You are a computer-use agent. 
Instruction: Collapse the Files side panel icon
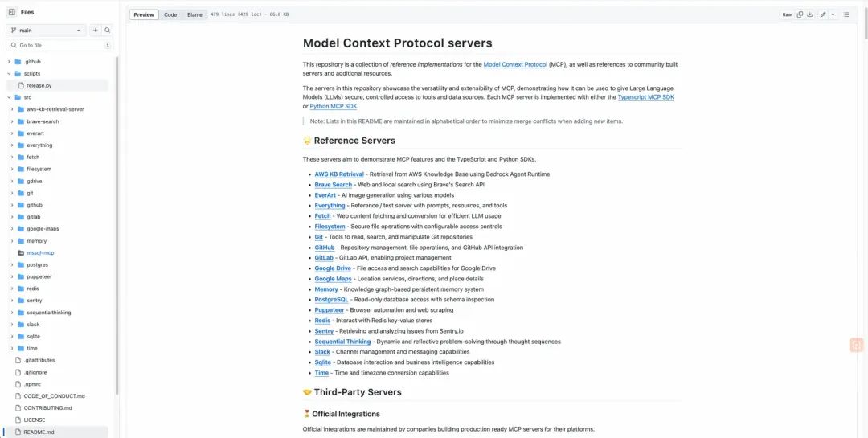coord(11,12)
